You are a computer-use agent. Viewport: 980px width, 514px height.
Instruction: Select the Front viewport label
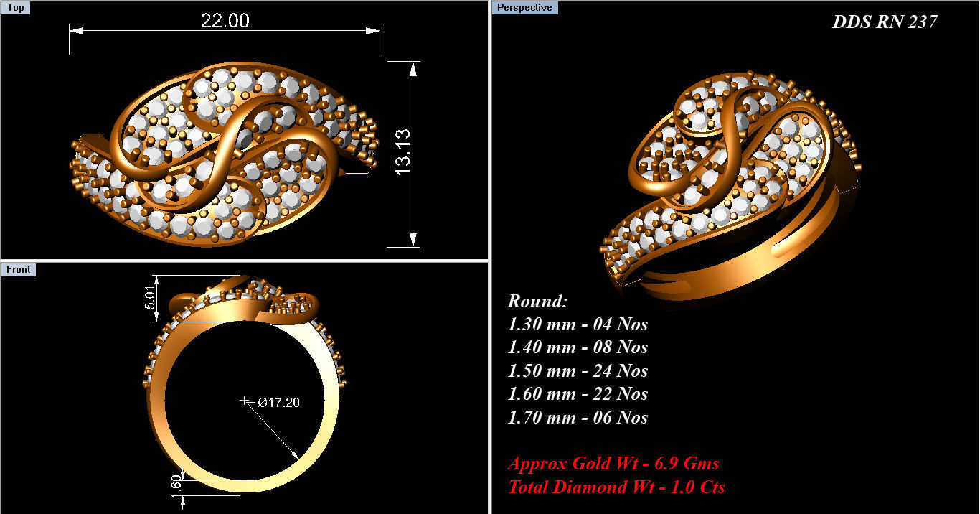(19, 269)
